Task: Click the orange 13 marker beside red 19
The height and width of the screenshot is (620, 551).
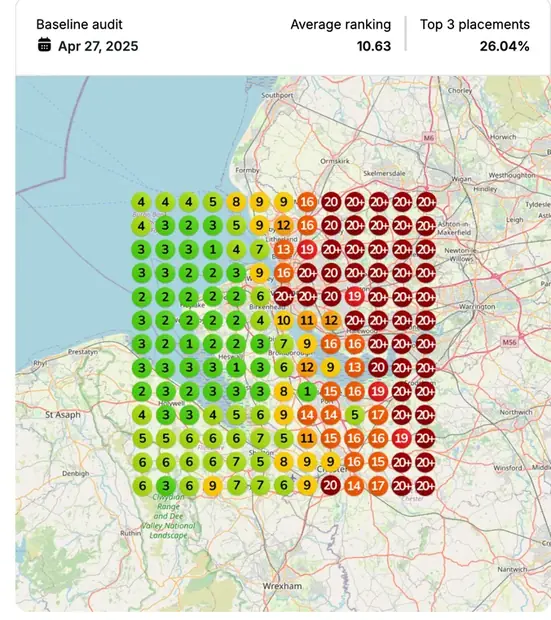Action: [284, 250]
